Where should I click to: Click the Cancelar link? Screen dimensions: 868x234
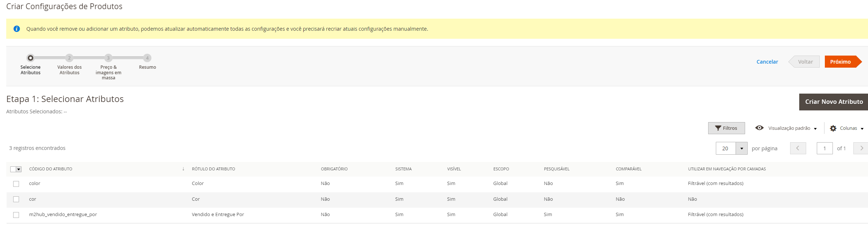(x=767, y=62)
